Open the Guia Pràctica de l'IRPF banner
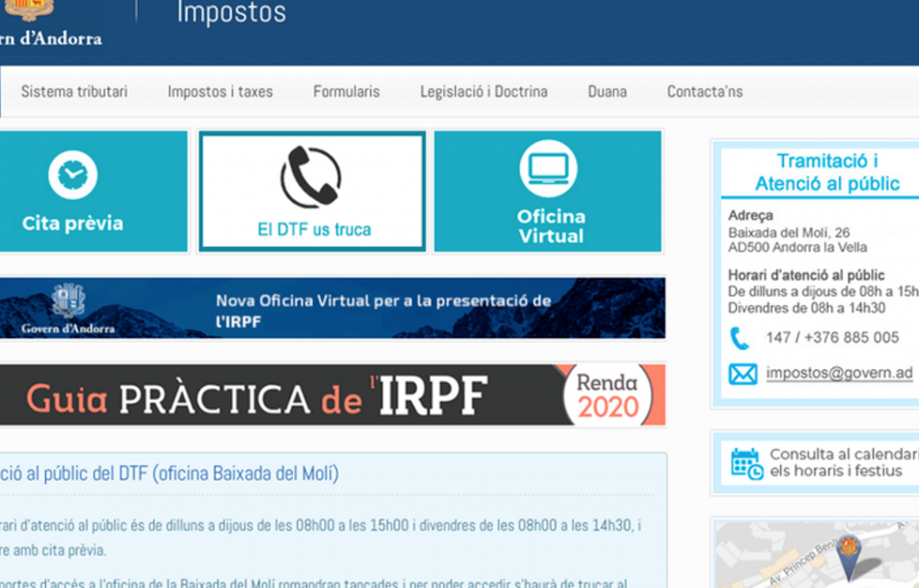 pos(276,396)
